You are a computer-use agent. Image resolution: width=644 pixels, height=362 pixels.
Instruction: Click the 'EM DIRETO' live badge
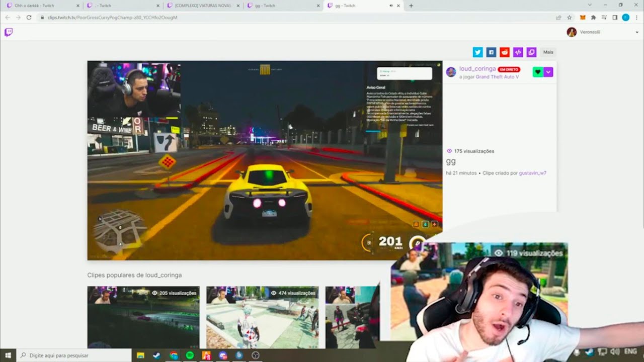coord(509,69)
